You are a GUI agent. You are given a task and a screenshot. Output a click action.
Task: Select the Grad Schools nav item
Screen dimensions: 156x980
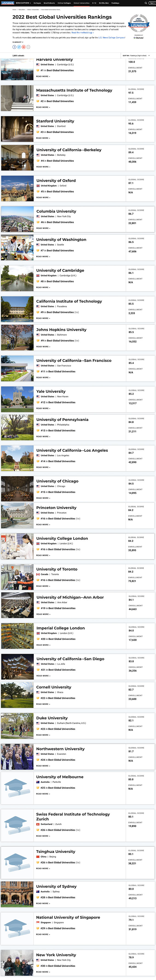[49, 3]
